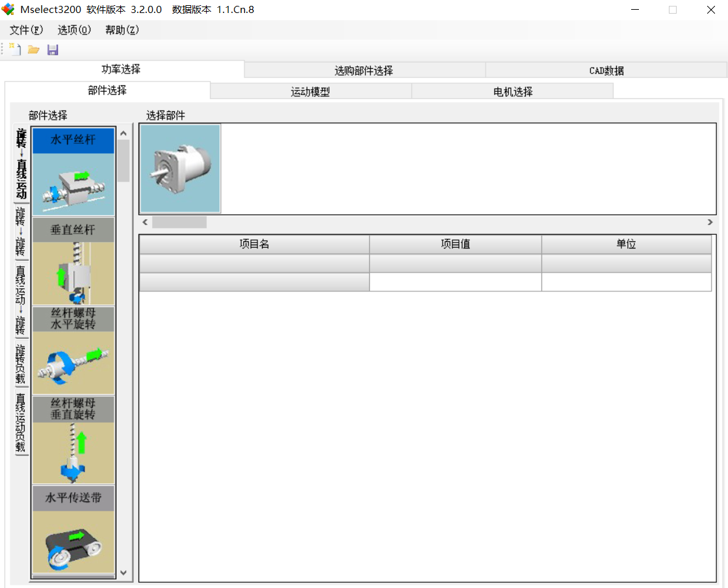Viewport: 728px width, 588px height.
Task: Switch to the 选购部件选择 tab
Action: [364, 71]
